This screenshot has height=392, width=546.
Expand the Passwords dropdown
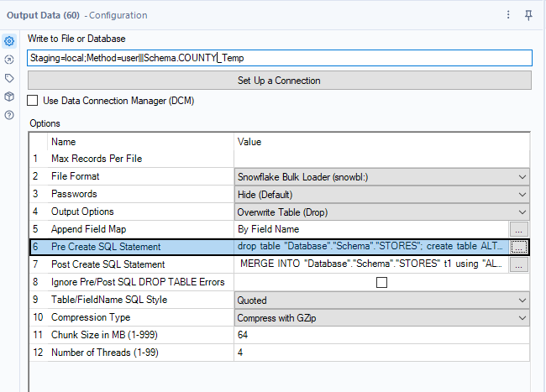[382, 195]
